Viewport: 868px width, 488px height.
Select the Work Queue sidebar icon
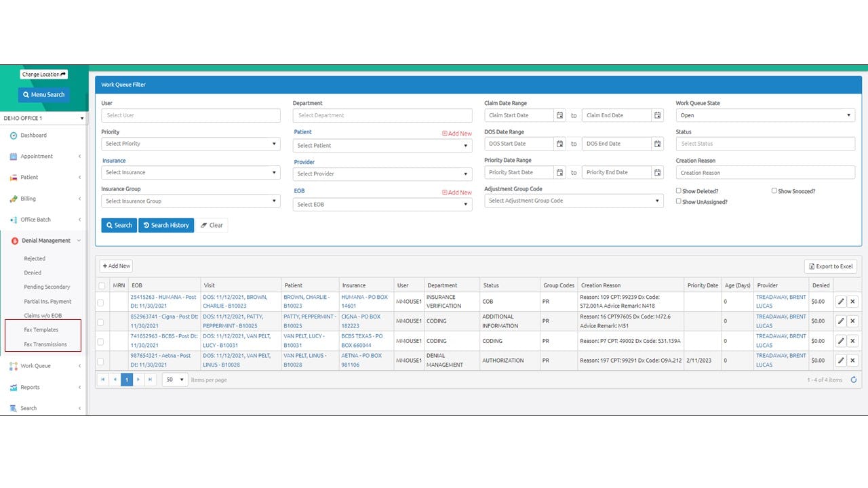(x=13, y=366)
